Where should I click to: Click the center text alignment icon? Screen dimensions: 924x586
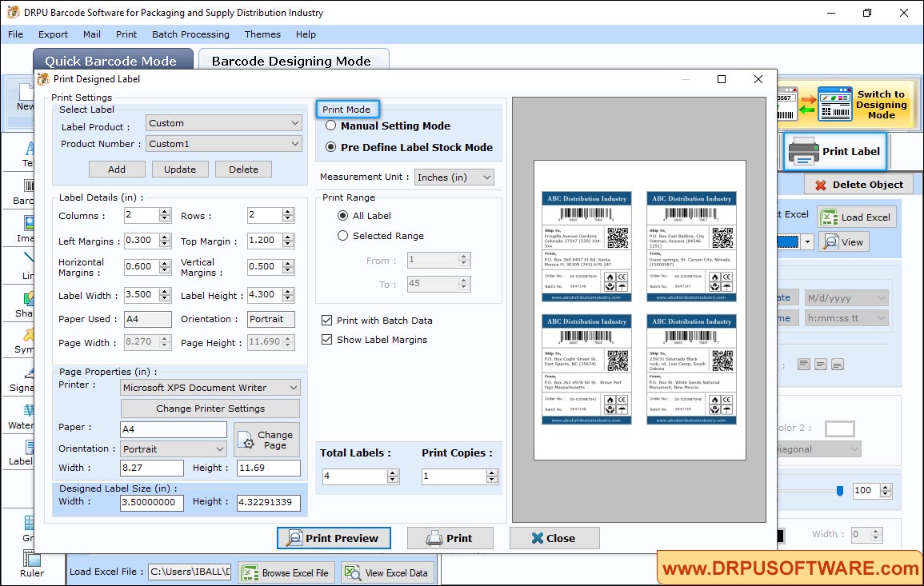pyautogui.click(x=820, y=365)
